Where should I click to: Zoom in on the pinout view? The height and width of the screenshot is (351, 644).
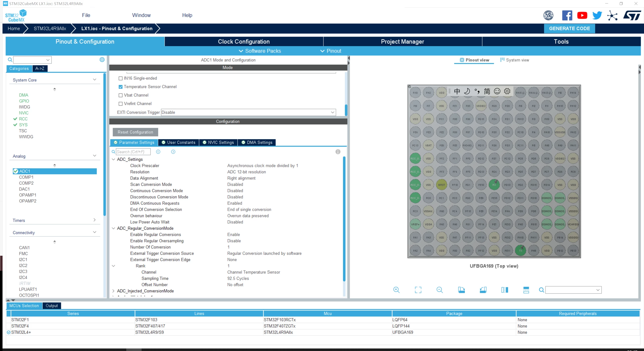pyautogui.click(x=396, y=290)
